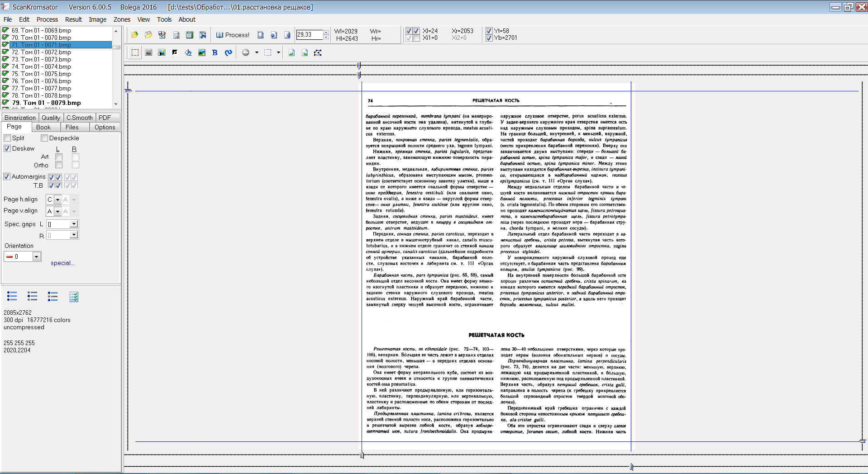
Task: Enable the Despeckle checkbox
Action: click(44, 138)
